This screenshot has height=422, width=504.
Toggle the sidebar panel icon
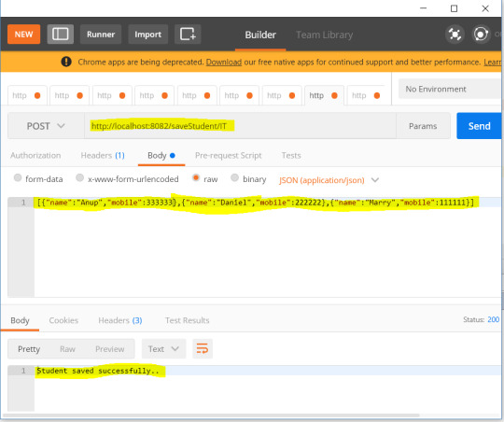(61, 35)
